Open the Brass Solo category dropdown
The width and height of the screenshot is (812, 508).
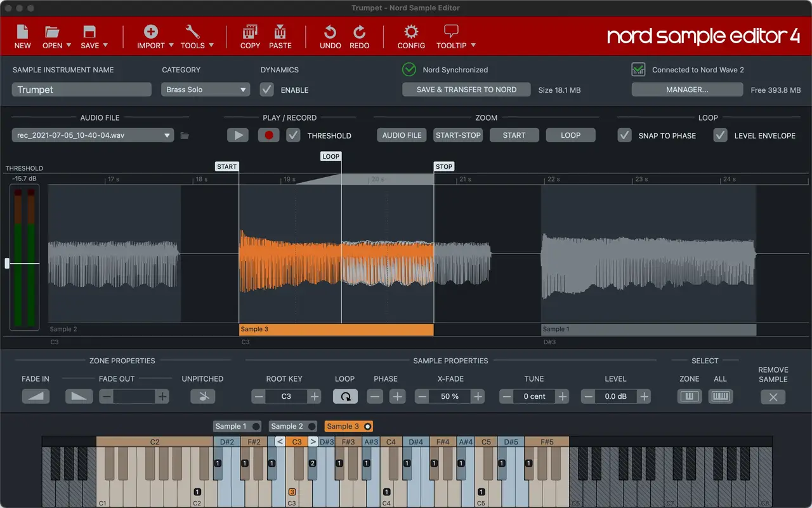pos(206,90)
